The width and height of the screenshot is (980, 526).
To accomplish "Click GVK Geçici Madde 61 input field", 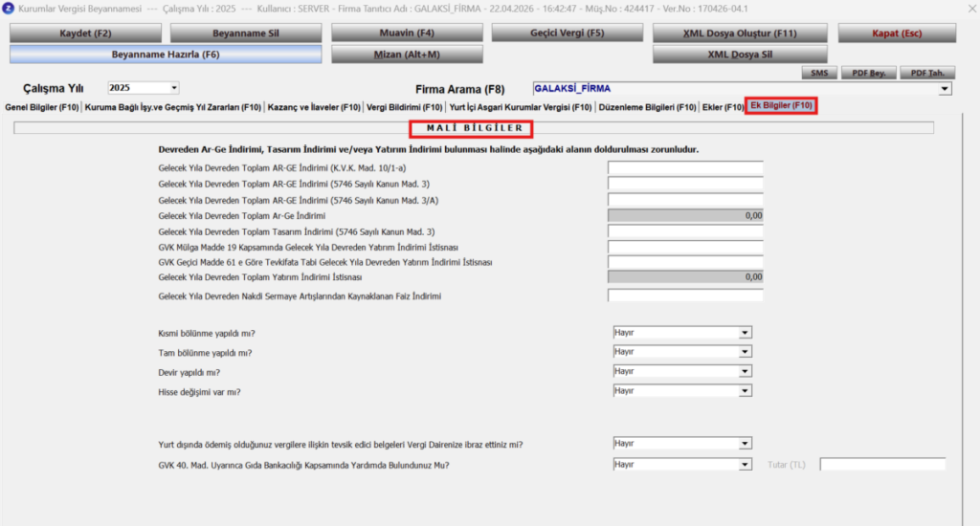I will [x=685, y=262].
